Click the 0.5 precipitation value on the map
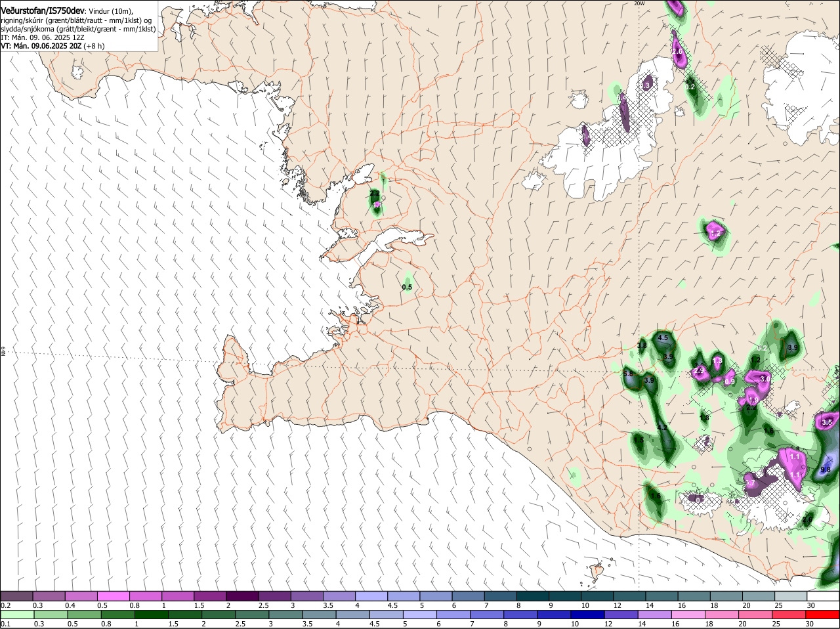The height and width of the screenshot is (629, 840). (x=407, y=287)
